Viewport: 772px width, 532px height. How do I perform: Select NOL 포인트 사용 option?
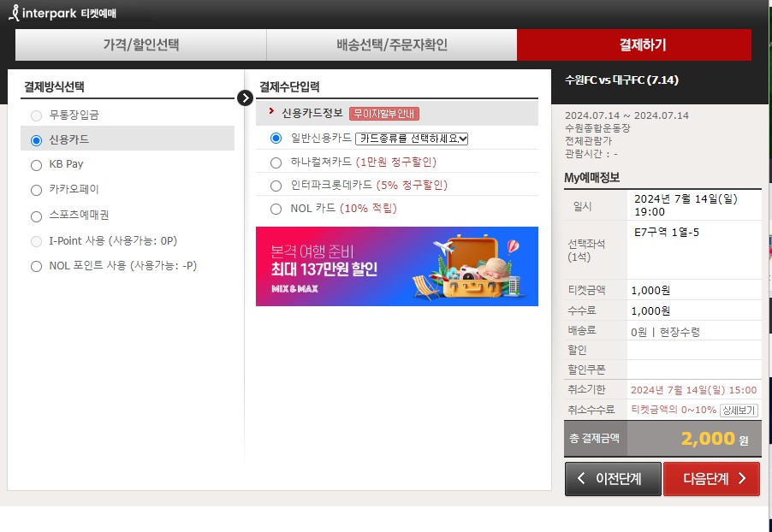pos(36,264)
